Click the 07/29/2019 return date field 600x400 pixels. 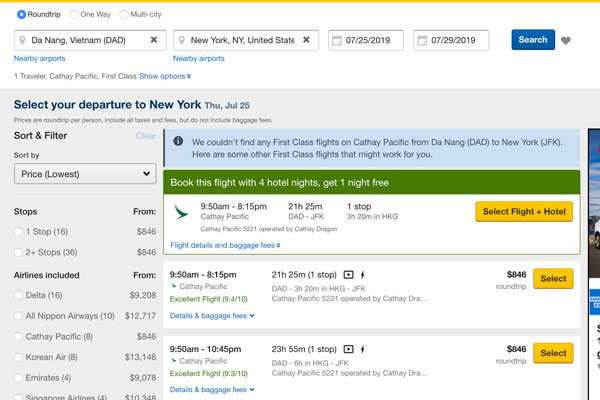(x=451, y=40)
